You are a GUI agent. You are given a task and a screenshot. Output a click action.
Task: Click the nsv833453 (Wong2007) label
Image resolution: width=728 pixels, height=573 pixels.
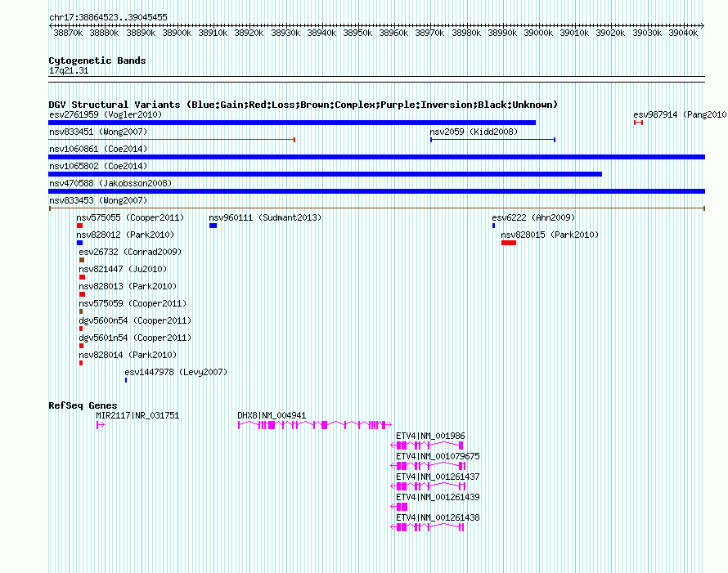(x=98, y=200)
